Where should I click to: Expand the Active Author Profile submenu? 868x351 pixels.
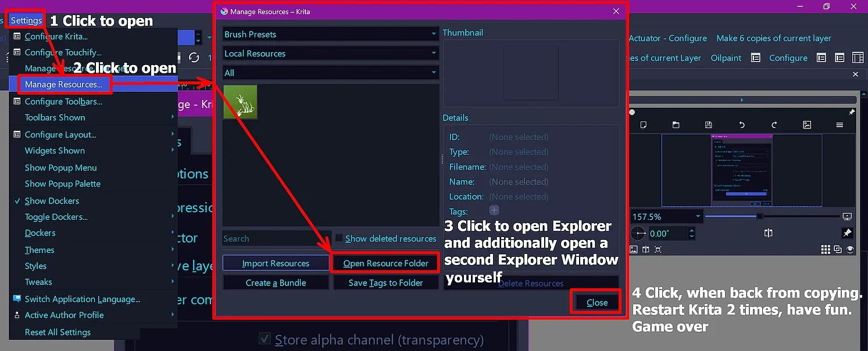click(93, 315)
